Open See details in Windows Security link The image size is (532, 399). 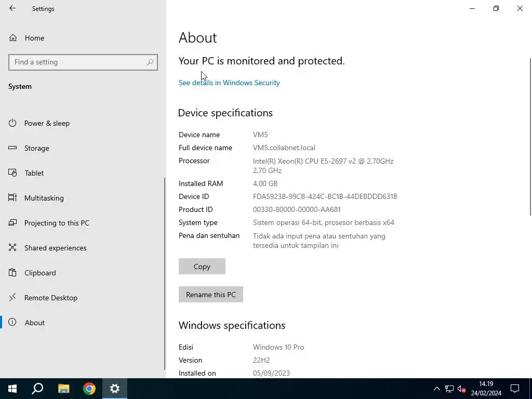229,83
